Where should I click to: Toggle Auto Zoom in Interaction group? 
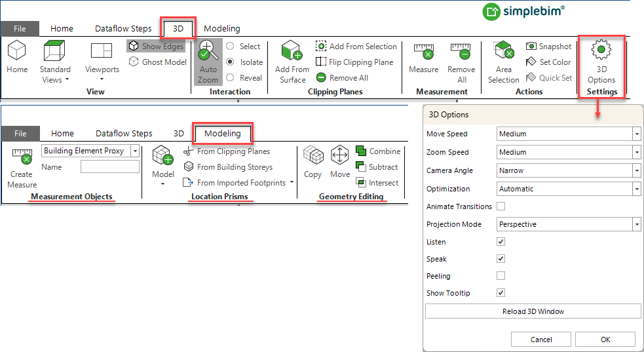click(x=208, y=62)
